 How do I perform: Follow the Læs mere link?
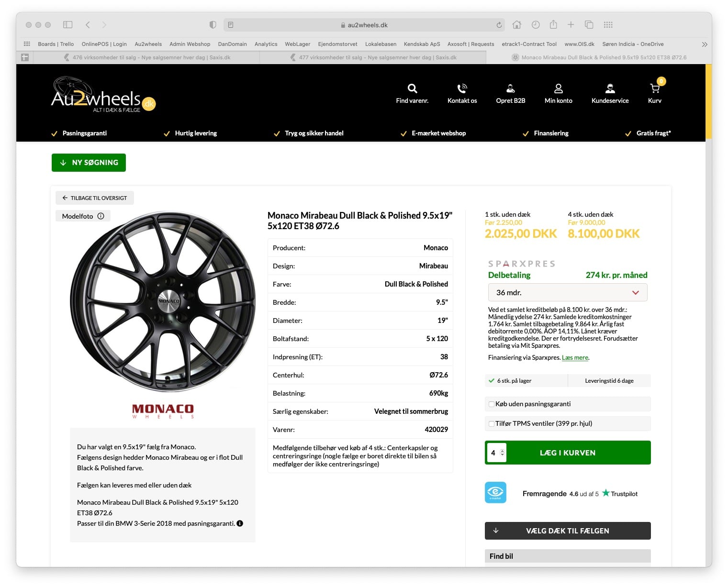click(575, 358)
